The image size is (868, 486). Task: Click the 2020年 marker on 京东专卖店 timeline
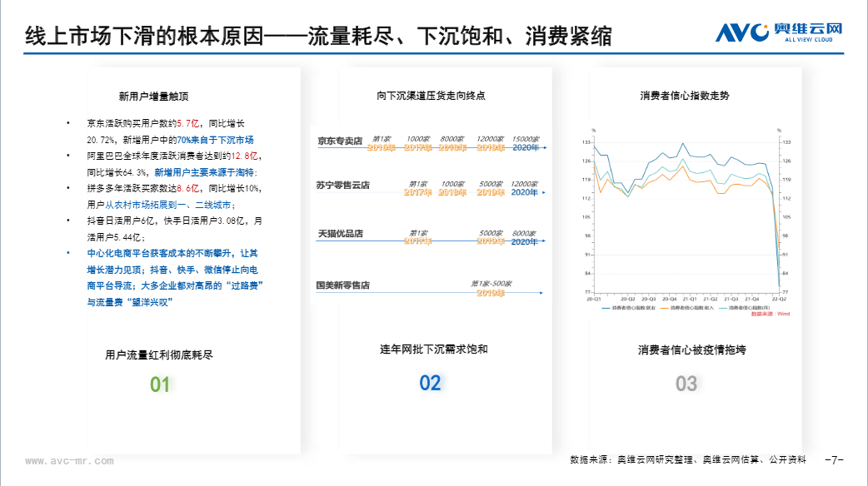tap(524, 147)
